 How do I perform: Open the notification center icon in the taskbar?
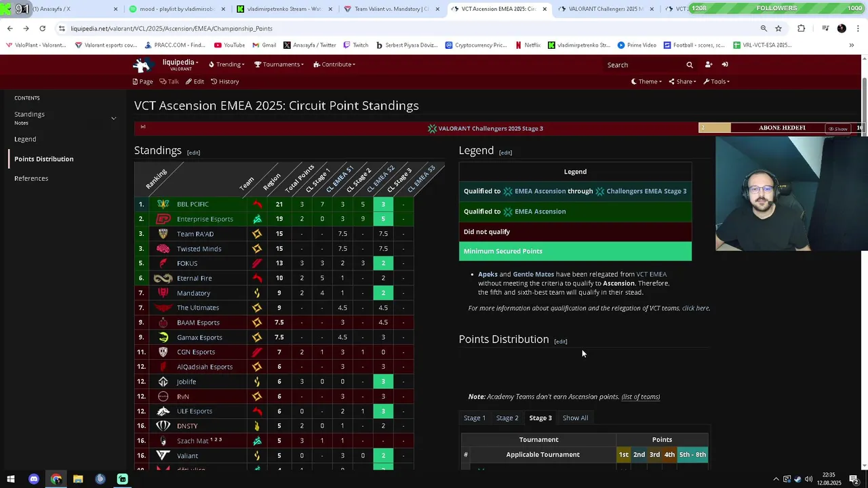coord(854,479)
